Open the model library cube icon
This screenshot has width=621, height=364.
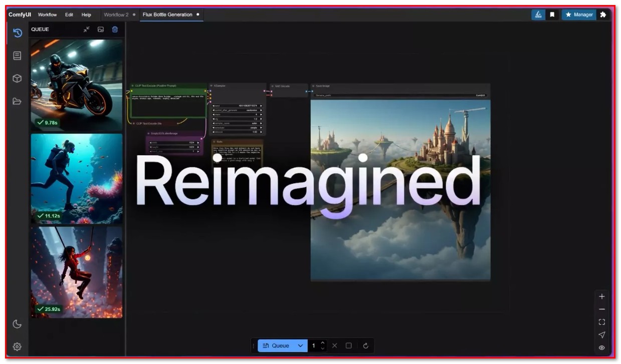click(x=17, y=79)
